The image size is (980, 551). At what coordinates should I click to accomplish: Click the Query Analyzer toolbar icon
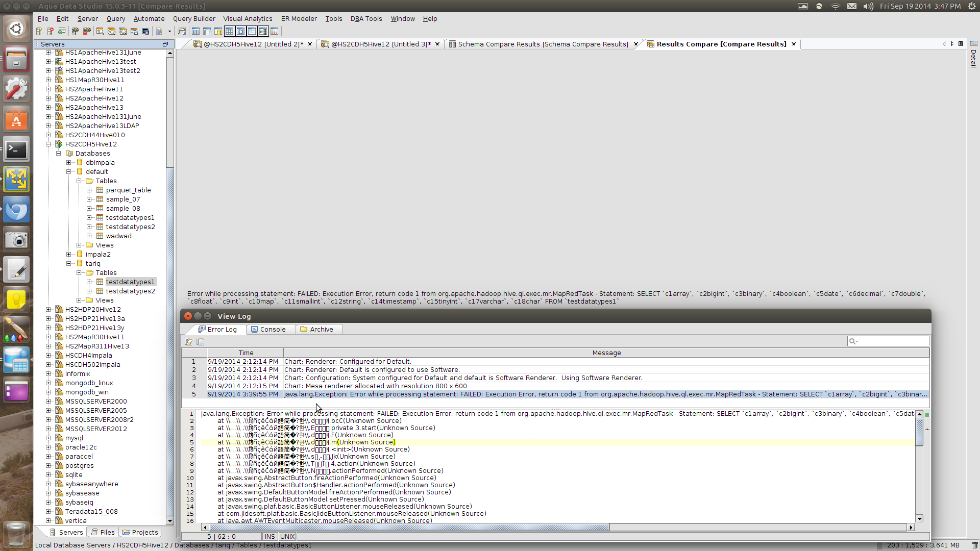[100, 32]
